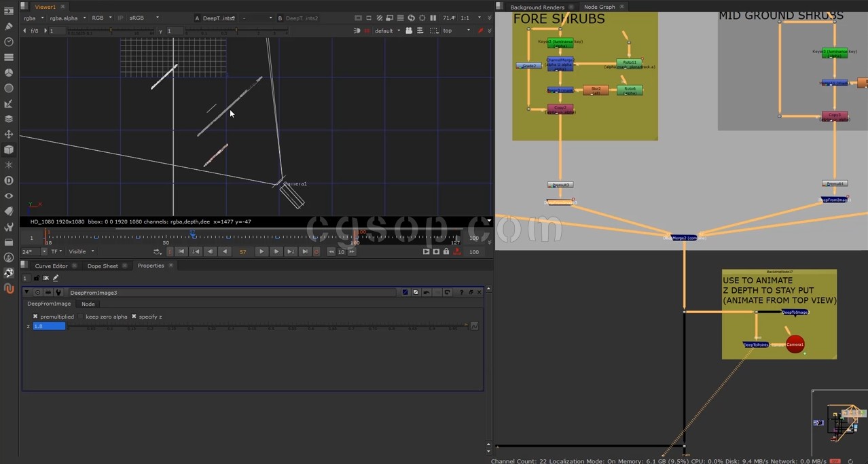Open the rgba.alpha channel dropdown
This screenshot has width=868, height=464.
(x=68, y=18)
